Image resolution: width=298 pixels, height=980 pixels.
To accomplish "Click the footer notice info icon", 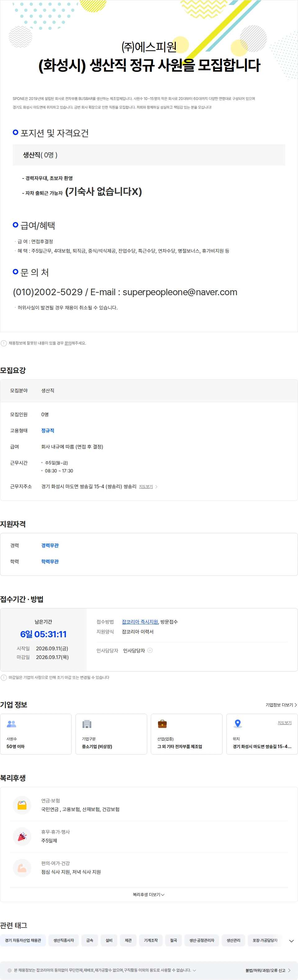I will 10,970.
